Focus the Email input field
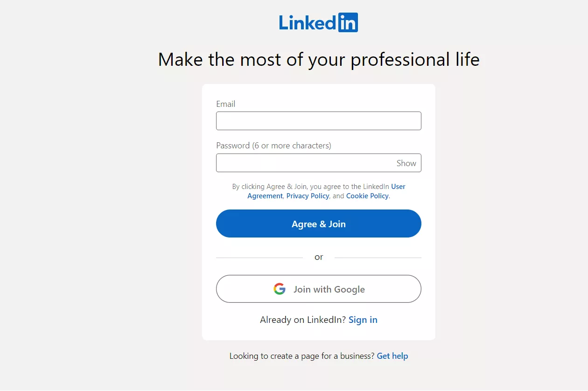This screenshot has height=391, width=588. 318,121
